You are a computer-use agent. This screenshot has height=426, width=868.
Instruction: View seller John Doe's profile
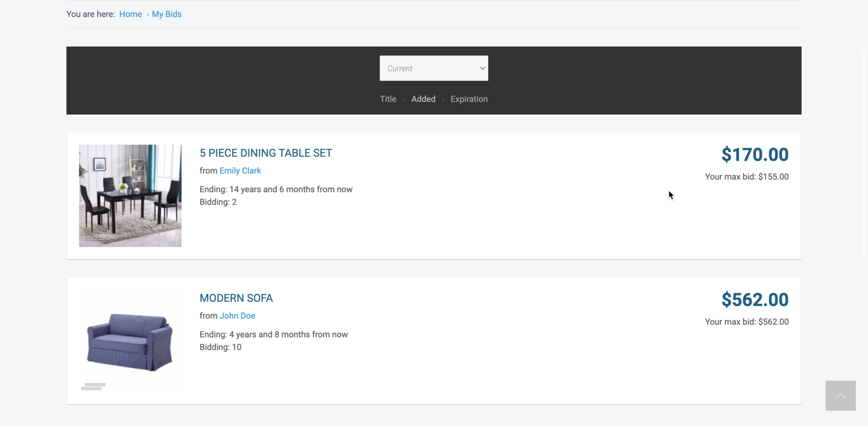237,316
